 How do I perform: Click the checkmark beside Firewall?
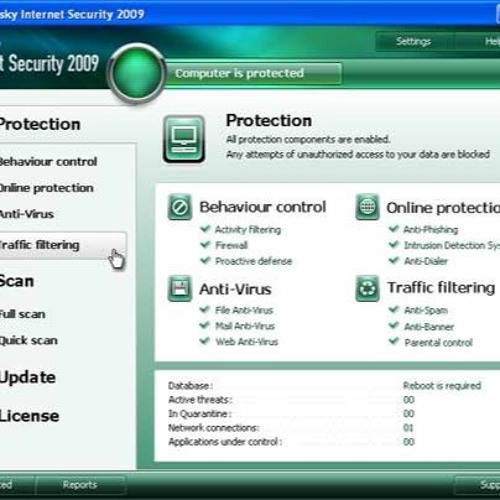(205, 245)
